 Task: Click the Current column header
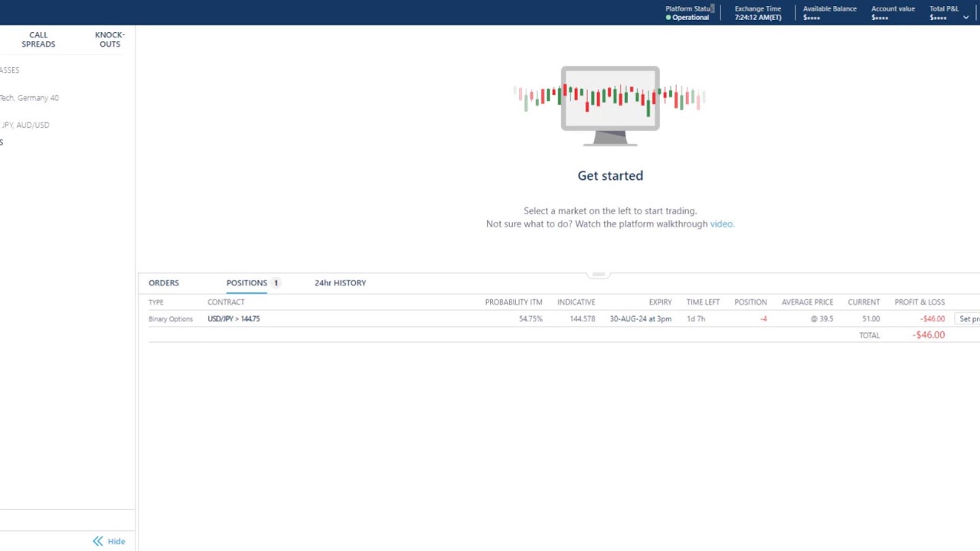[x=864, y=302]
